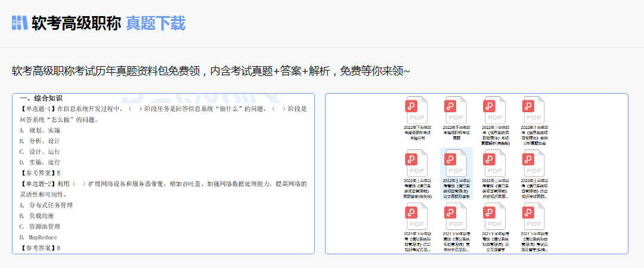644x268 pixels.
Task: Click the free exam resource description line
Action: [x=210, y=71]
